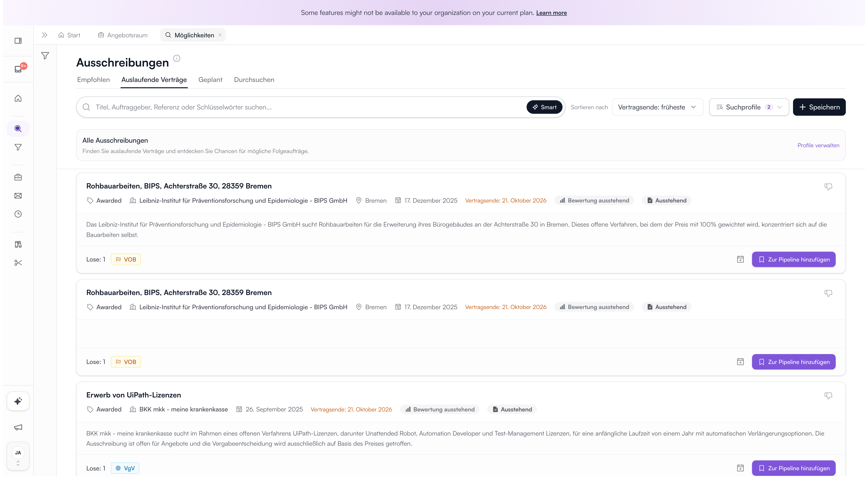The width and height of the screenshot is (868, 484).
Task: Launch the AI sparkle assistant button
Action: pyautogui.click(x=18, y=401)
